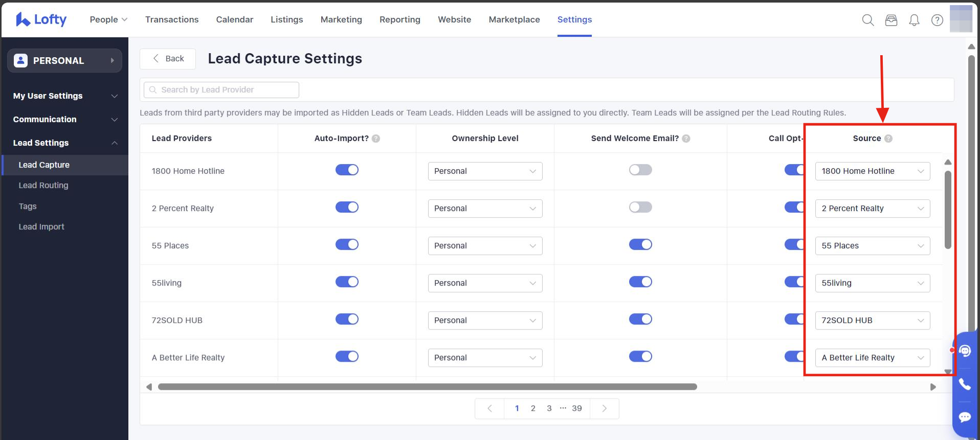Open Ownership Level dropdown for 55living
The image size is (980, 440).
click(x=485, y=283)
